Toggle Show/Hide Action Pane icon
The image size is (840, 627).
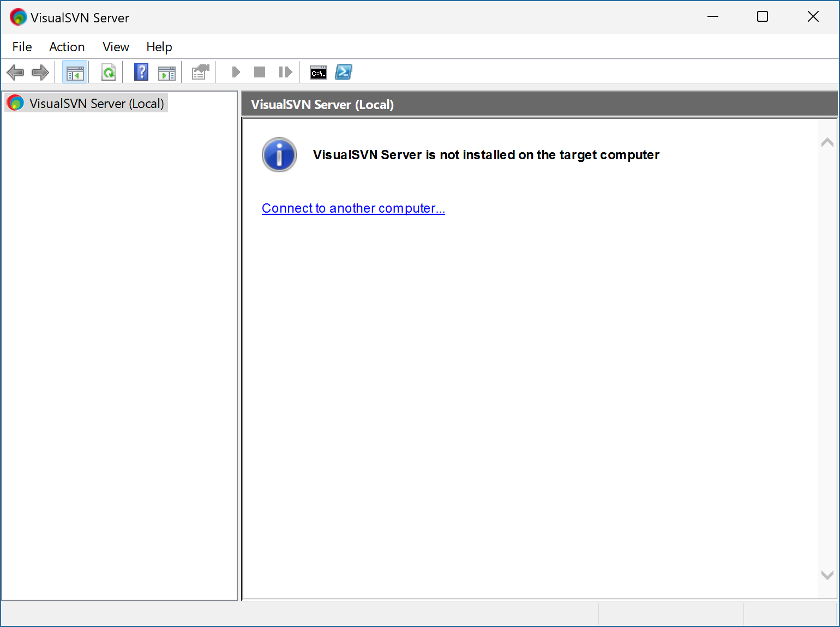pos(167,73)
